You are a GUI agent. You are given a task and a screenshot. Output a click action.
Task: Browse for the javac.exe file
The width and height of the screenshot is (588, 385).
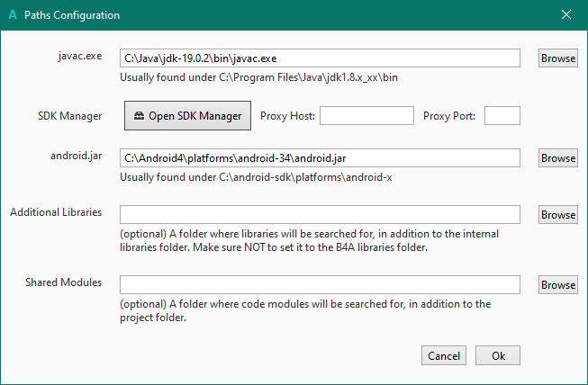pos(558,58)
